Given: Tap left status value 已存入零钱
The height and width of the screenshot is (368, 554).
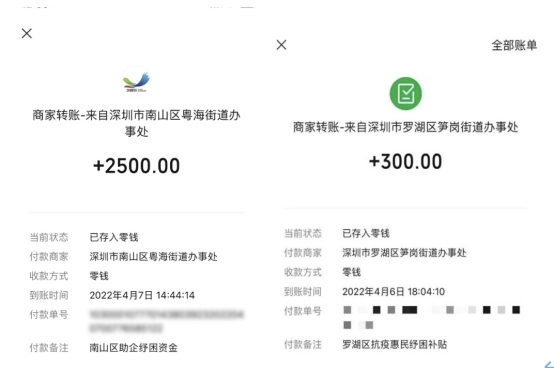Looking at the screenshot, I should click(114, 237).
